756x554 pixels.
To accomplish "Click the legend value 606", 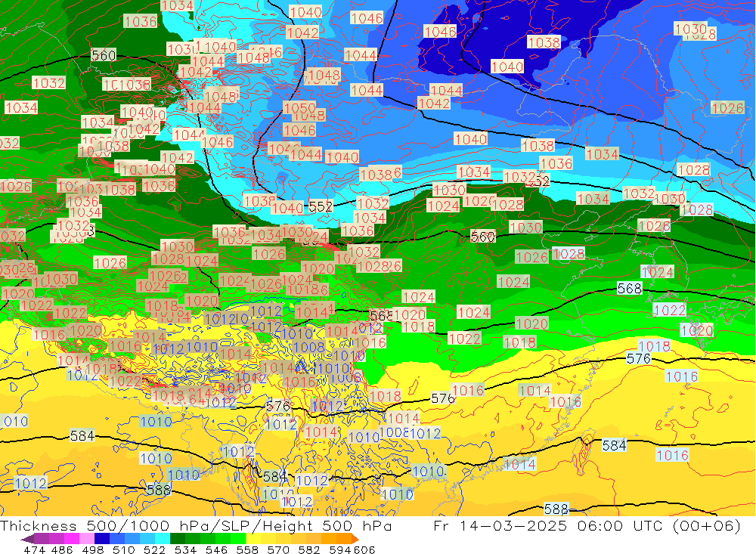I will click(364, 549).
